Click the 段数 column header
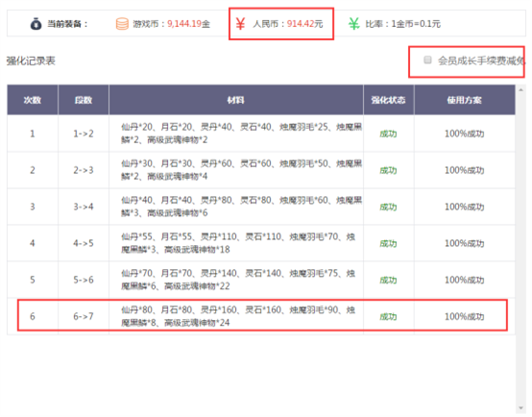Viewport: 532px width, 417px height. (84, 100)
